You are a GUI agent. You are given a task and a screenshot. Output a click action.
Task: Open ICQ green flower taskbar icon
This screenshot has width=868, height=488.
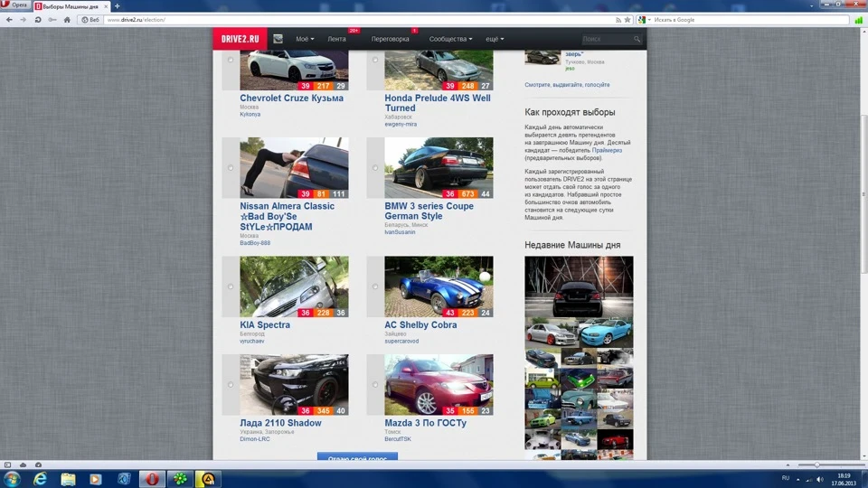(x=180, y=479)
